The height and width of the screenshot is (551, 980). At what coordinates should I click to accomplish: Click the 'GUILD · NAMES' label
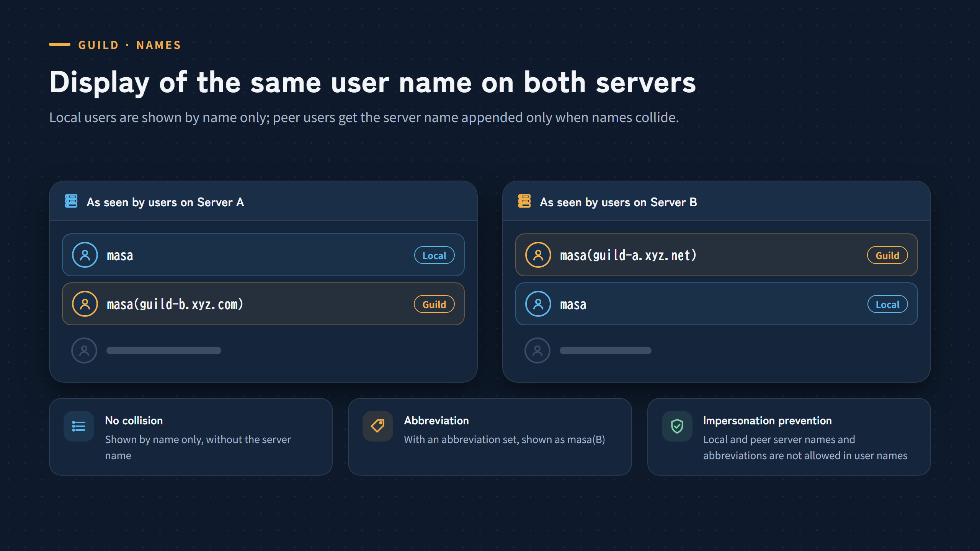click(129, 45)
